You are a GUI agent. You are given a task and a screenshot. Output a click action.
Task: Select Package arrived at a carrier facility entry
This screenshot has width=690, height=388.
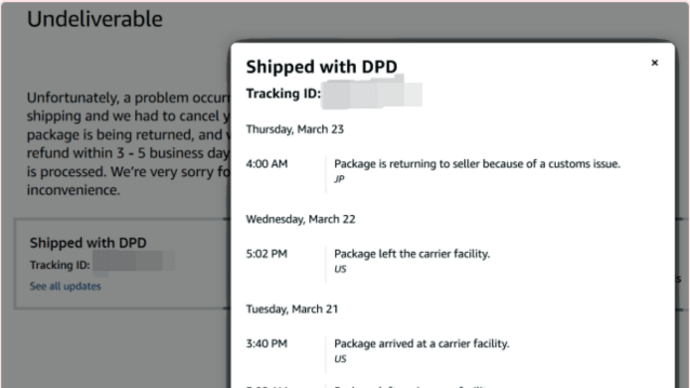point(422,344)
